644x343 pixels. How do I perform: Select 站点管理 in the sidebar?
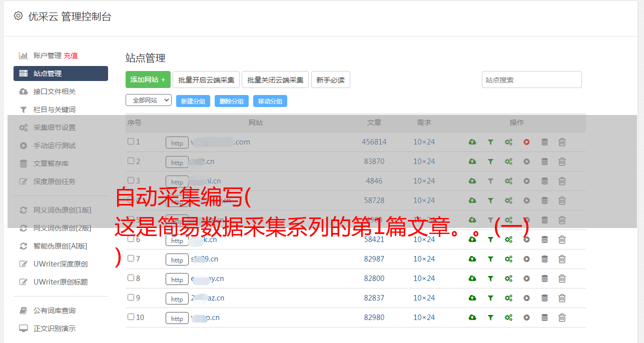click(61, 73)
